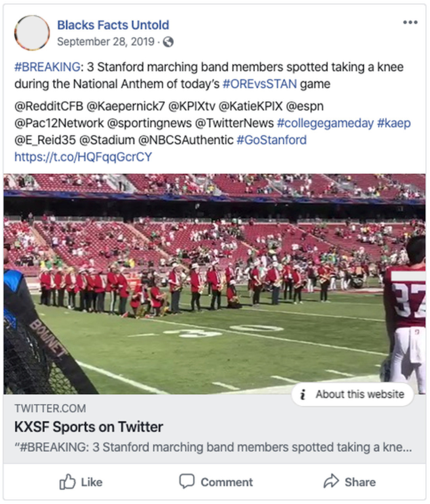Image resolution: width=430 pixels, height=504 pixels.
Task: Click the info icon beside About this website
Action: pyautogui.click(x=303, y=394)
